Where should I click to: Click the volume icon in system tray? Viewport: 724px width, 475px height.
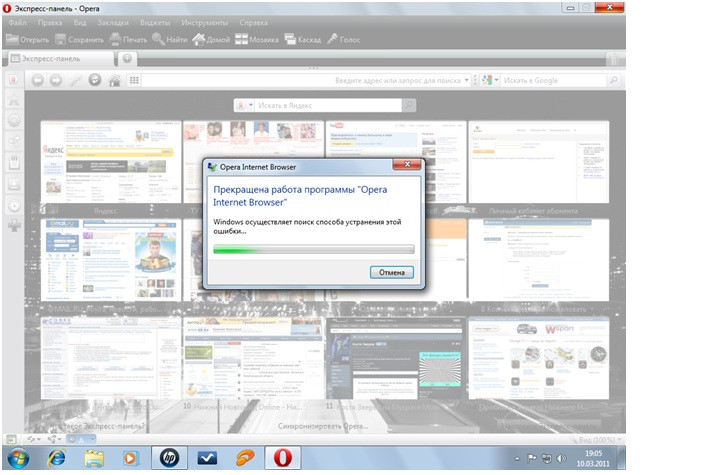click(561, 458)
